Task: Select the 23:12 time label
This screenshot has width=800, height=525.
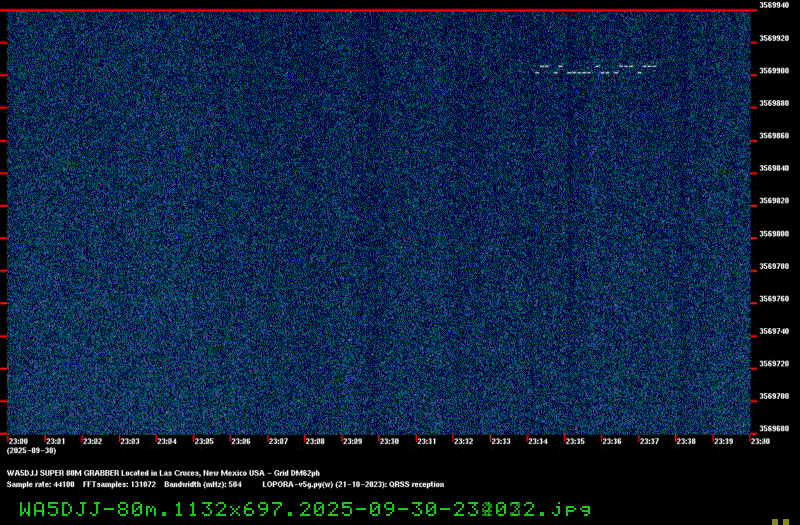Action: coord(463,441)
